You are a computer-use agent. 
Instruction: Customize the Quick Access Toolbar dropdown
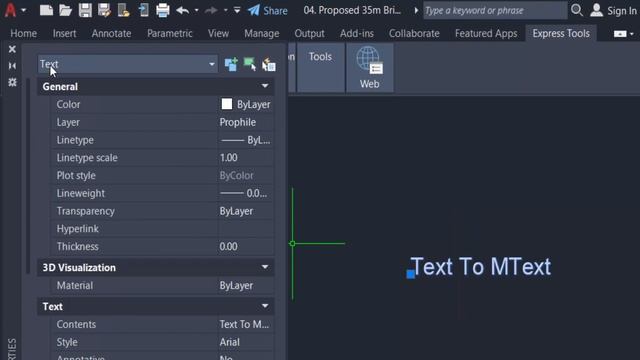[x=237, y=10]
